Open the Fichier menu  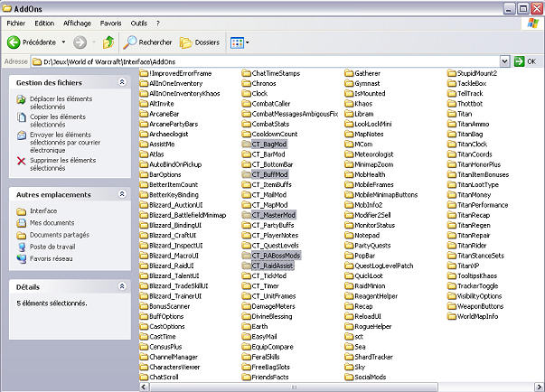17,23
